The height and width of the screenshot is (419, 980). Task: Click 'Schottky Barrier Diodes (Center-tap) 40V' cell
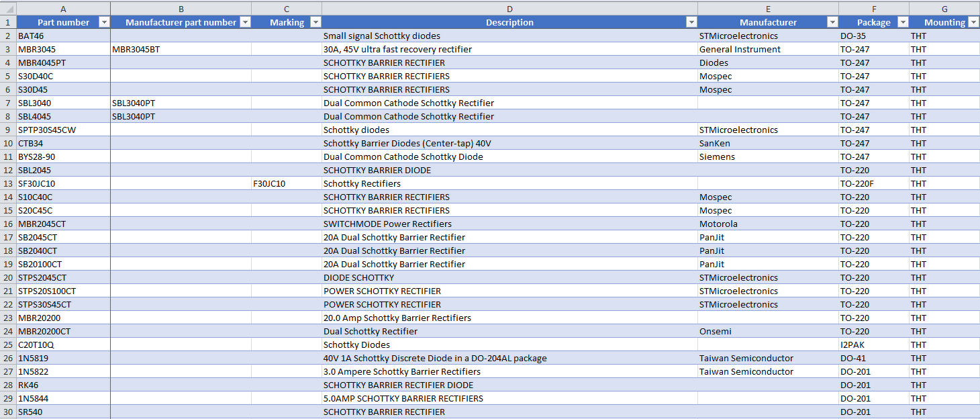pos(510,143)
